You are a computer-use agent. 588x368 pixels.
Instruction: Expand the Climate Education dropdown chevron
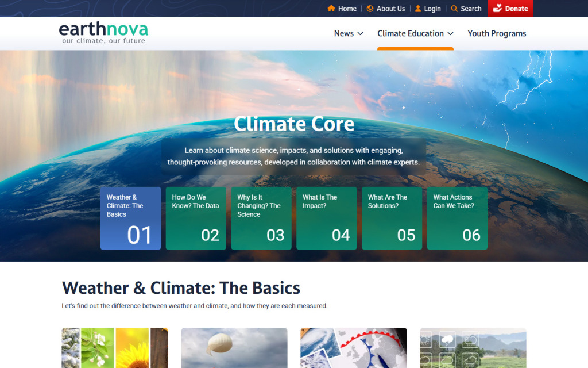450,34
